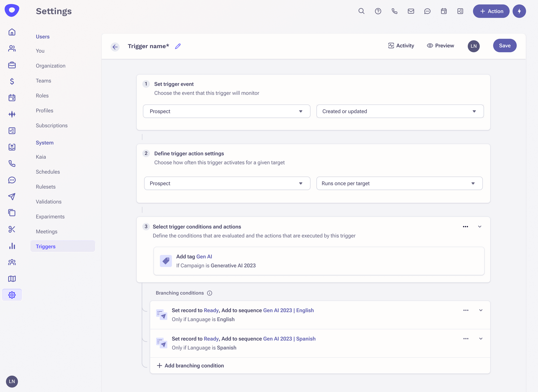Collapse step 3 conditions section chevron
The width and height of the screenshot is (538, 392).
pyautogui.click(x=480, y=227)
